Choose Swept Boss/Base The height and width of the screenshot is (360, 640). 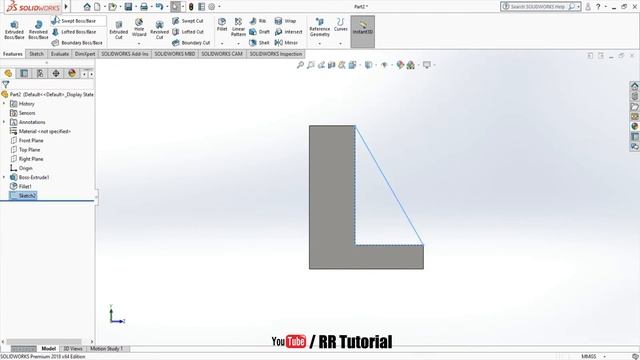[x=74, y=21]
